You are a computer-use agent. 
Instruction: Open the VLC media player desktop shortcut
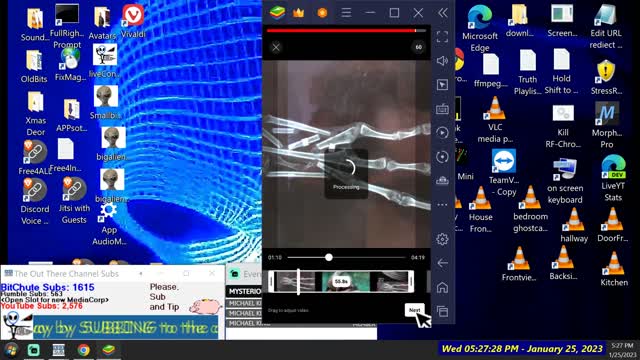[495, 120]
